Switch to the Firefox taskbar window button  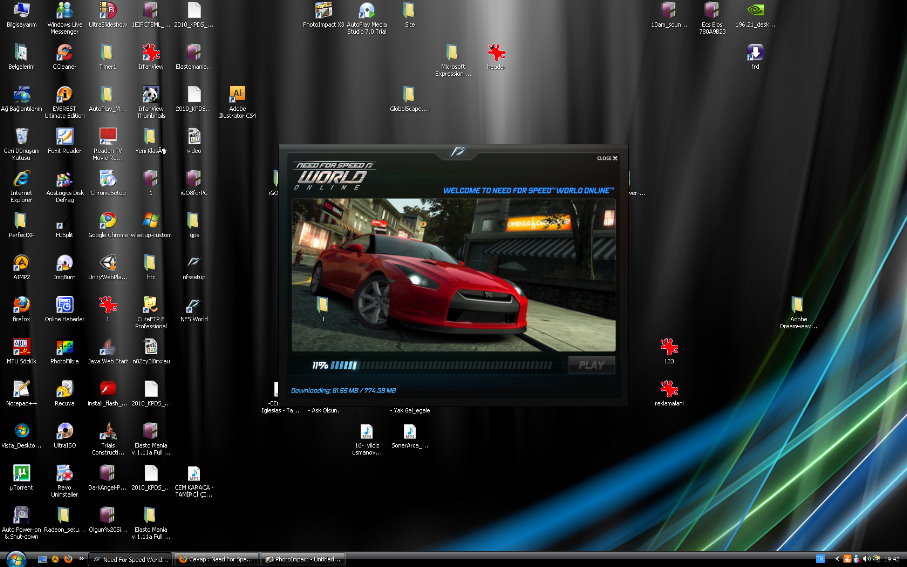point(215,559)
